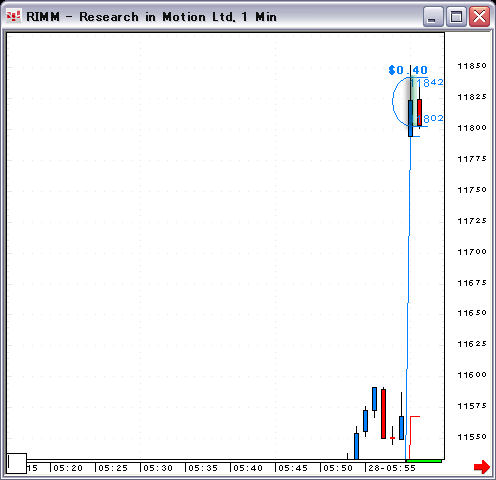496x480 pixels.
Task: Select the 05:45 time axis marker
Action: point(293,468)
